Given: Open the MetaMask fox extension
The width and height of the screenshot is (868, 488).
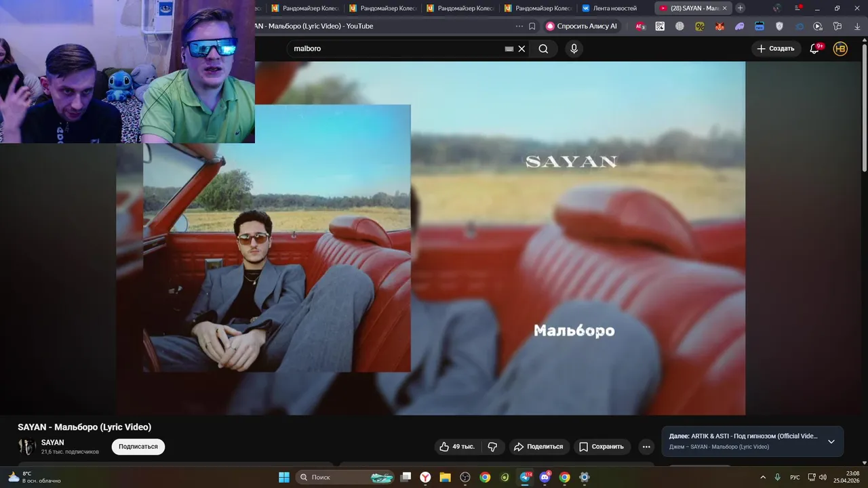Looking at the screenshot, I should (719, 26).
